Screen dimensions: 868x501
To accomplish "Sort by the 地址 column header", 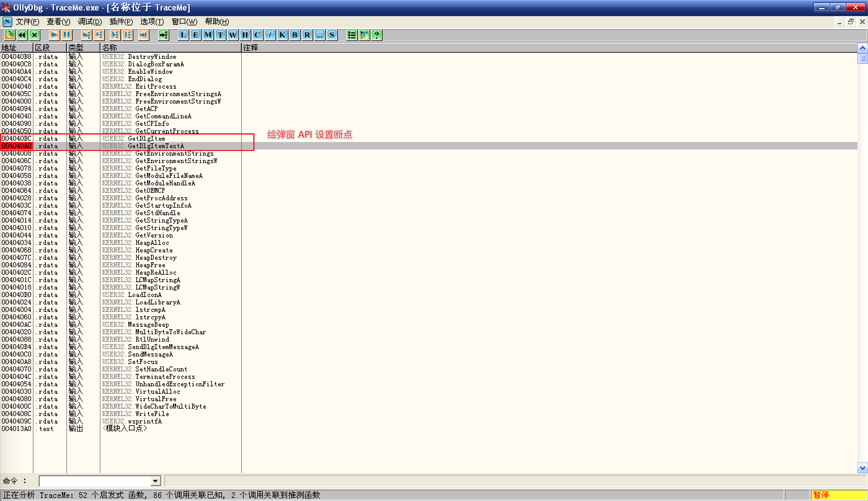I will (16, 47).
